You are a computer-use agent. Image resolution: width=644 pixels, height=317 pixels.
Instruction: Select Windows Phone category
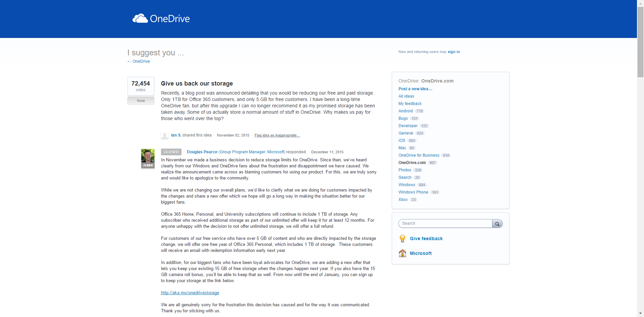(413, 192)
